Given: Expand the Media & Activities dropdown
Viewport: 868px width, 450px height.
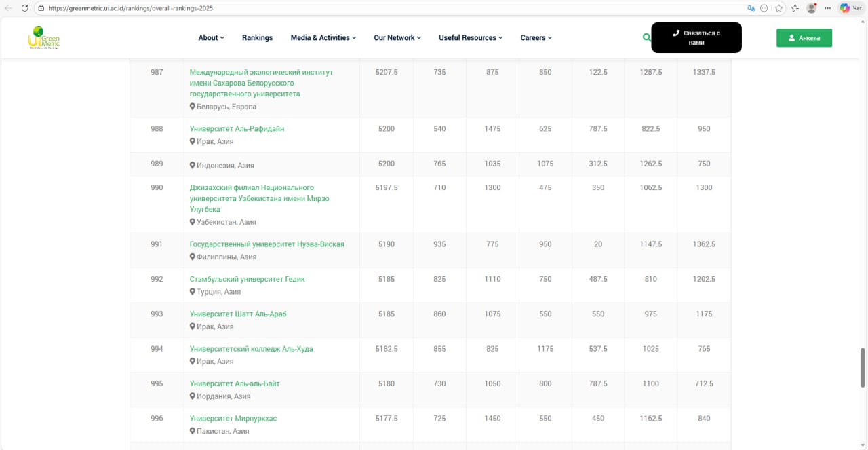Looking at the screenshot, I should tap(323, 38).
